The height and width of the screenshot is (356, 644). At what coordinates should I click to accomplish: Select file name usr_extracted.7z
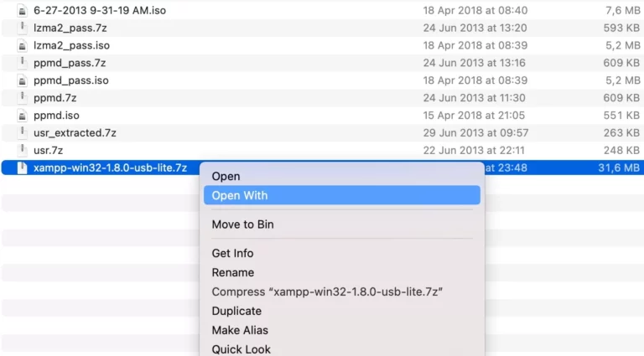coord(75,133)
